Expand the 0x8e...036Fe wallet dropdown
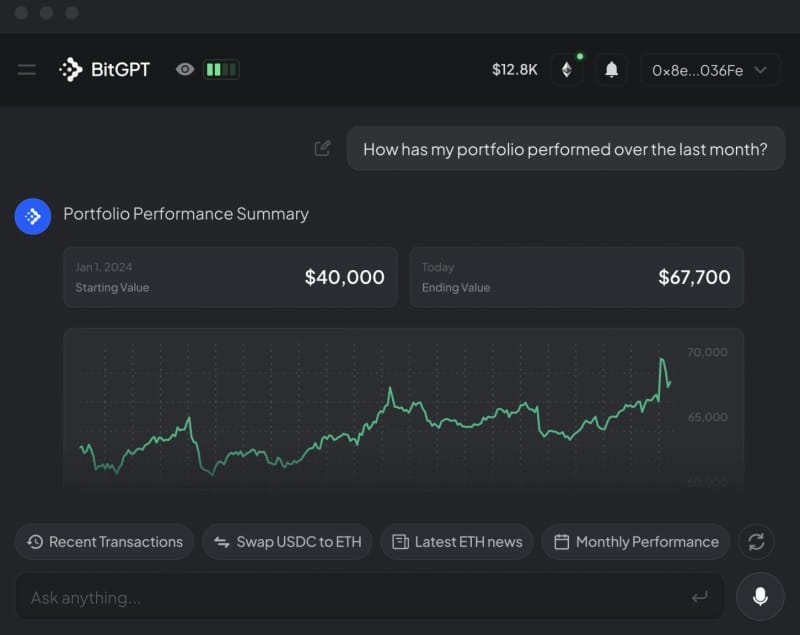The width and height of the screenshot is (800, 635). point(710,69)
